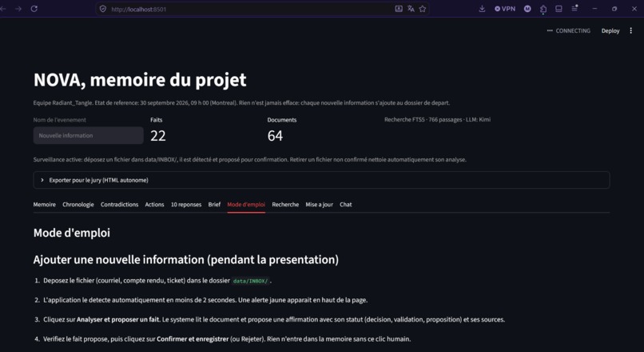Open the Streamlit three-dot main menu
644x352 pixels.
coord(631,31)
